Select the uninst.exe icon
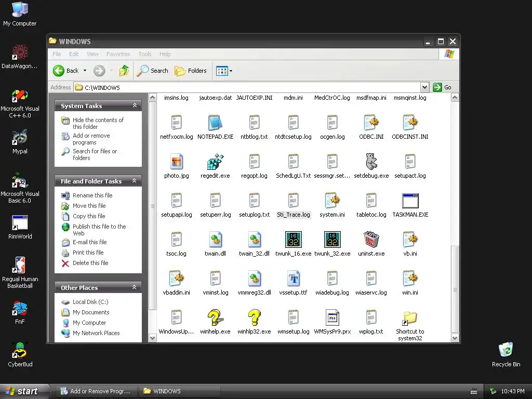Viewport: 532px width, 399px height. 371,240
